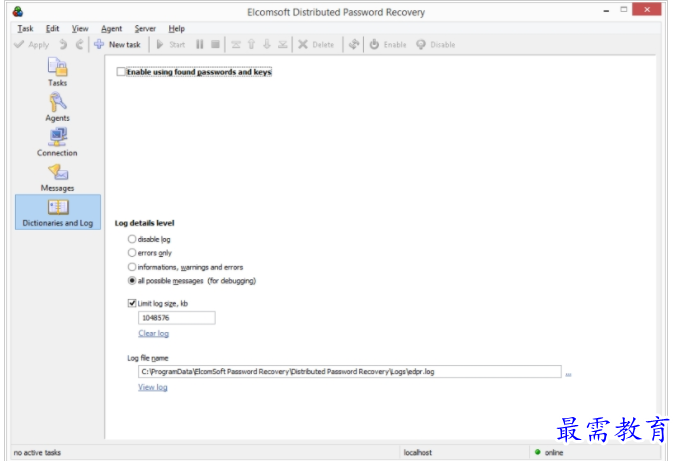
Task: Move task to top of queue
Action: (x=236, y=45)
